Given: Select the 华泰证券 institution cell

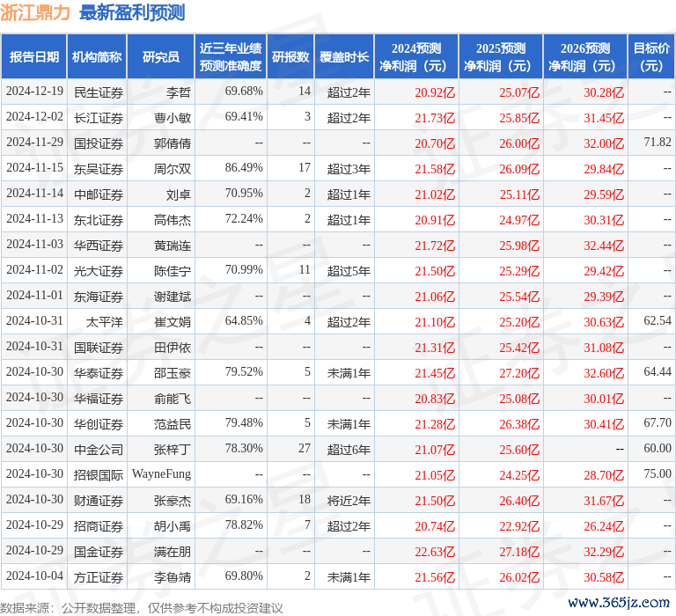Looking at the screenshot, I should pos(99,373).
